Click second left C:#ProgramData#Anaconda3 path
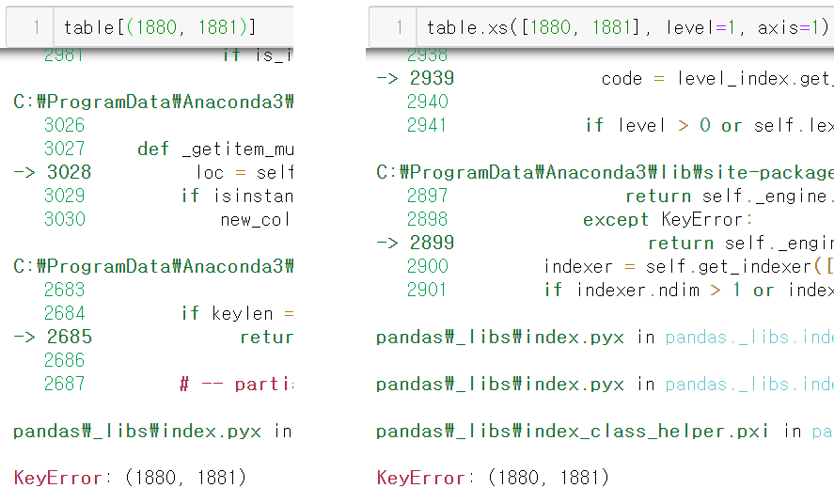834x504 pixels. pyautogui.click(x=153, y=266)
